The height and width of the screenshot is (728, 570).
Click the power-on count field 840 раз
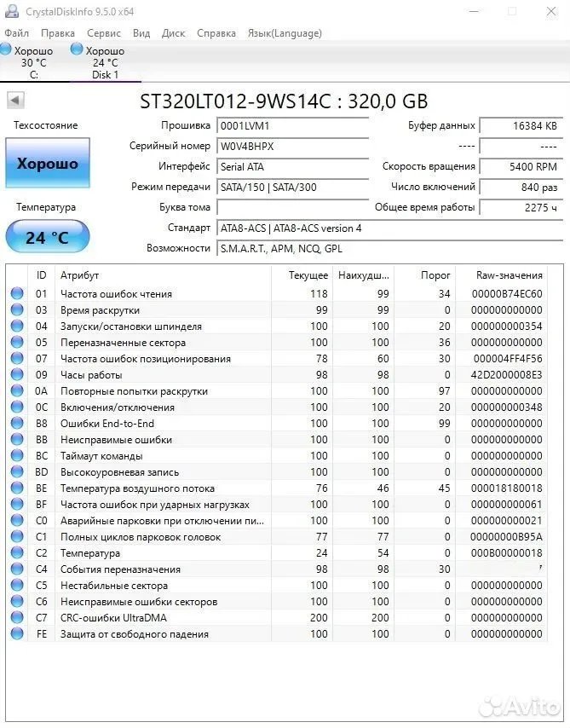521,187
